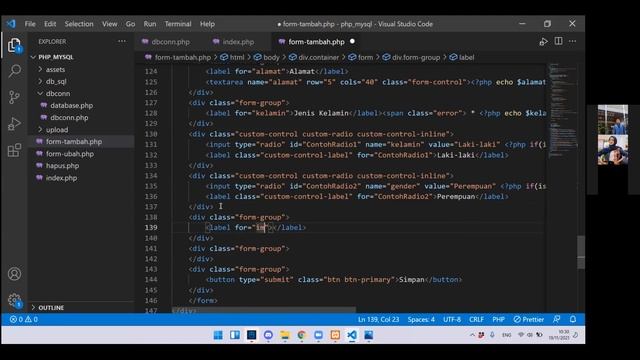640x360 pixels.
Task: Open the Explorer view in activity bar
Action: tap(14, 45)
